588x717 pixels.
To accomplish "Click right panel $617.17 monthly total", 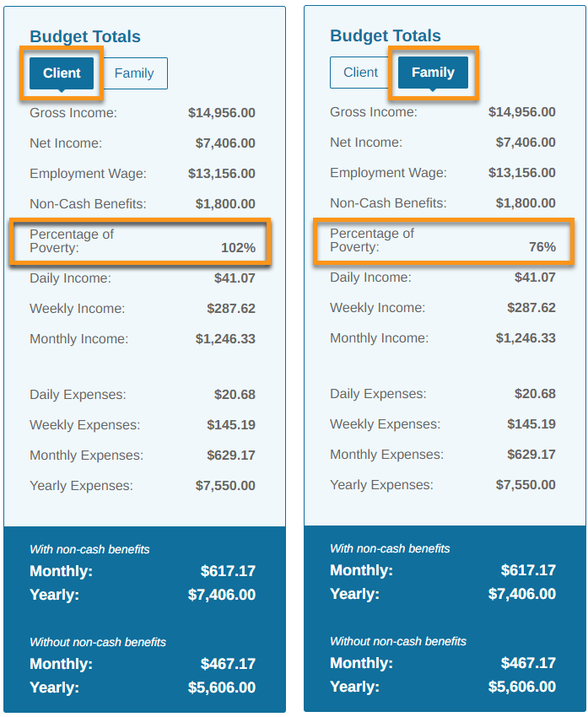I will 528,570.
